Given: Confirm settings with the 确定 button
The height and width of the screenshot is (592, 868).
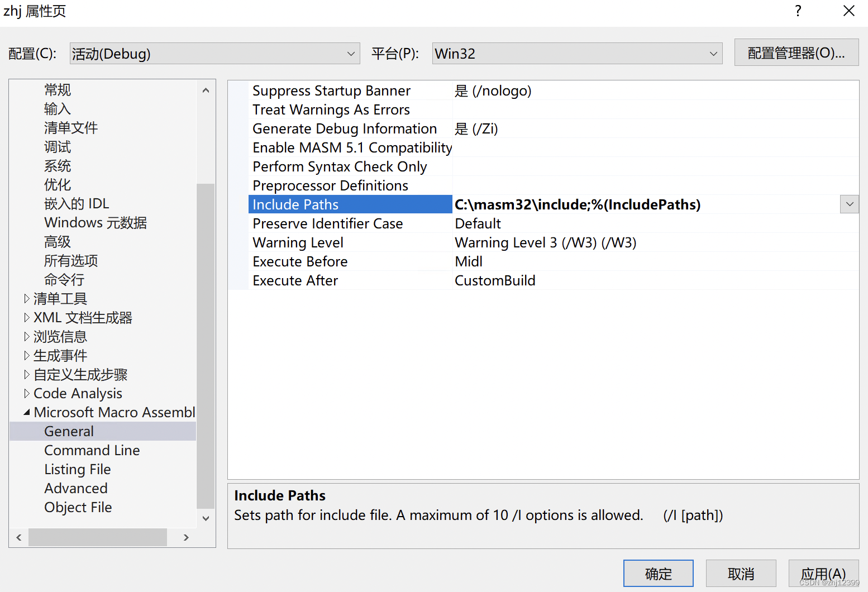Looking at the screenshot, I should (x=658, y=573).
